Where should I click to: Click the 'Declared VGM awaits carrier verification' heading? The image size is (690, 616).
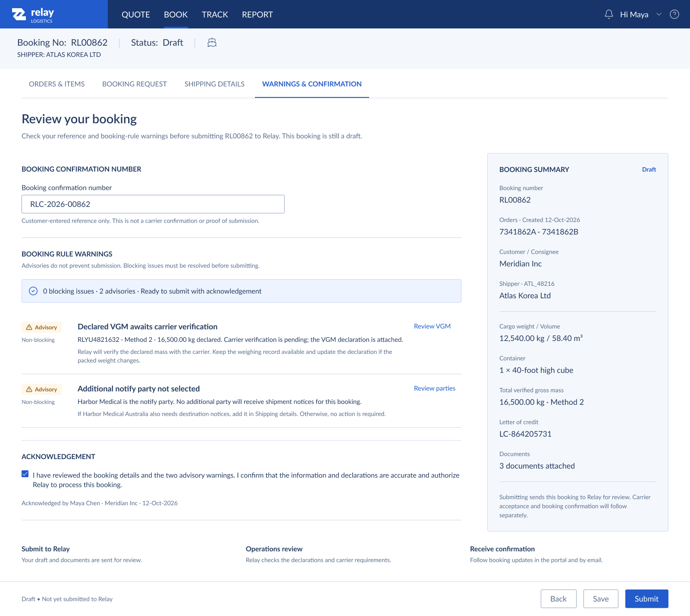pyautogui.click(x=147, y=327)
